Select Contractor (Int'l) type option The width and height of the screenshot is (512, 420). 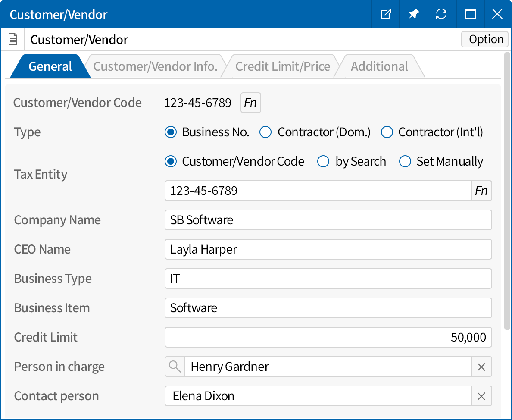point(387,132)
